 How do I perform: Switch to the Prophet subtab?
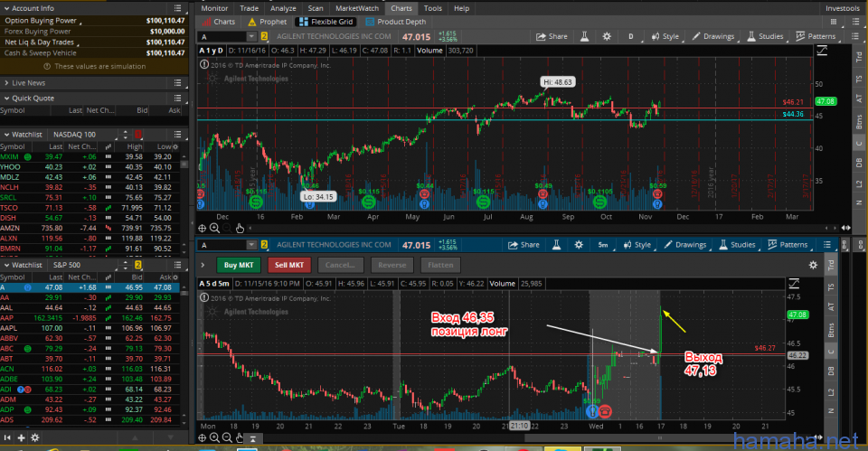click(x=268, y=22)
